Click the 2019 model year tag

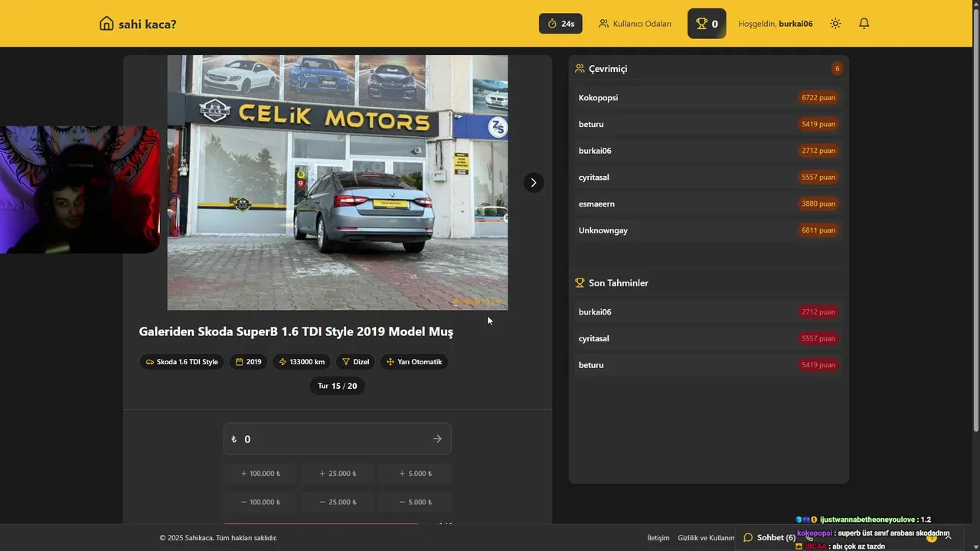coord(248,362)
